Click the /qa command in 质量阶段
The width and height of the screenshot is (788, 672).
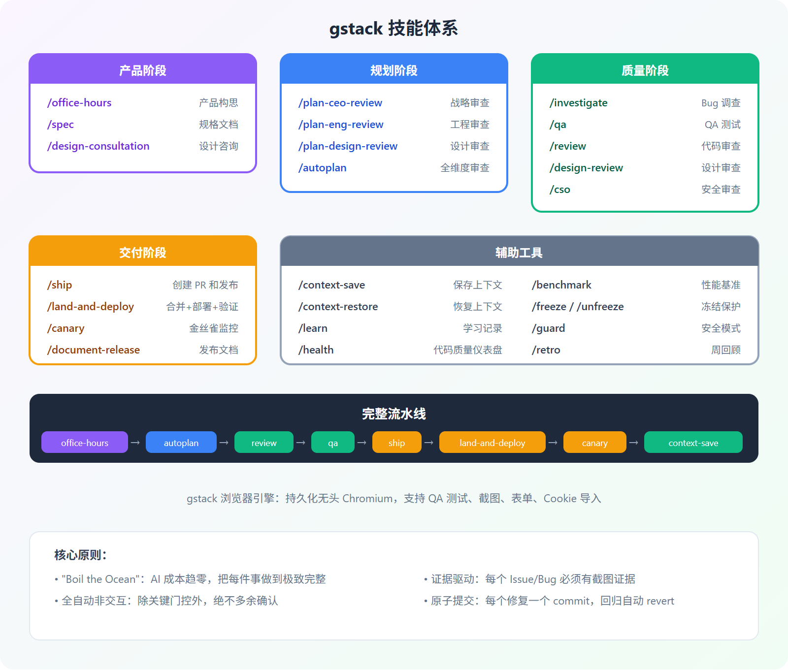[558, 124]
